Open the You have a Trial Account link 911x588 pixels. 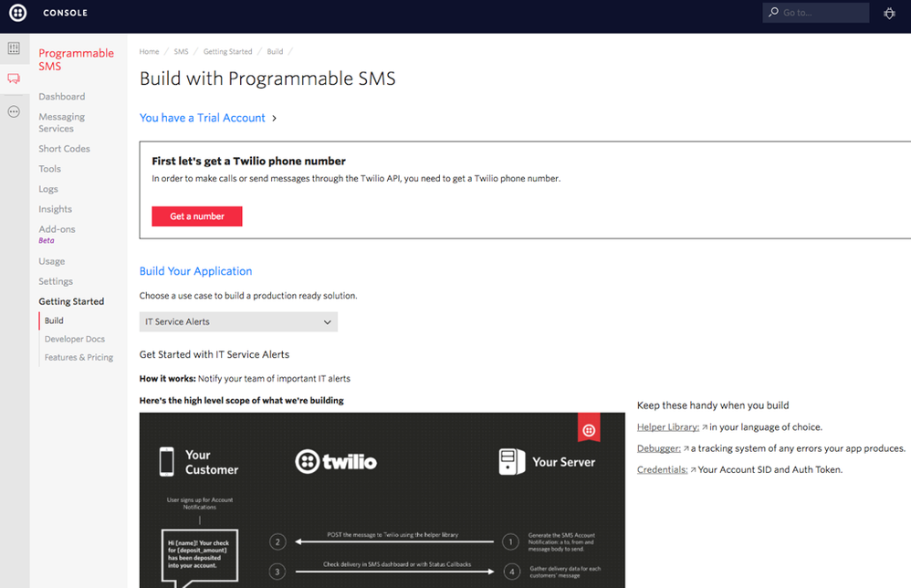coord(202,118)
